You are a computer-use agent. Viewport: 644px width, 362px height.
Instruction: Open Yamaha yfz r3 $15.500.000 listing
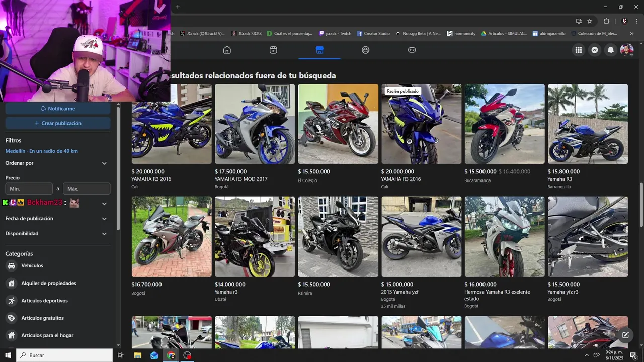click(588, 249)
